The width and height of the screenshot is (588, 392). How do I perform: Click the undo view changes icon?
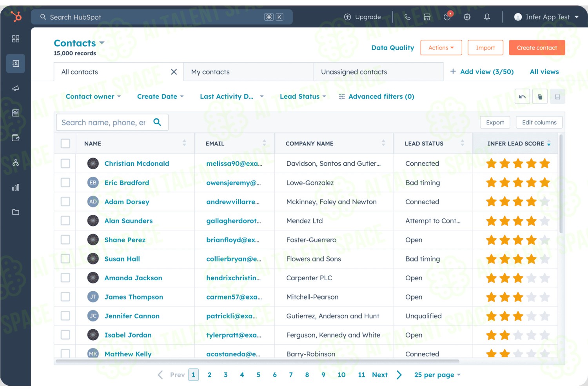pyautogui.click(x=522, y=96)
